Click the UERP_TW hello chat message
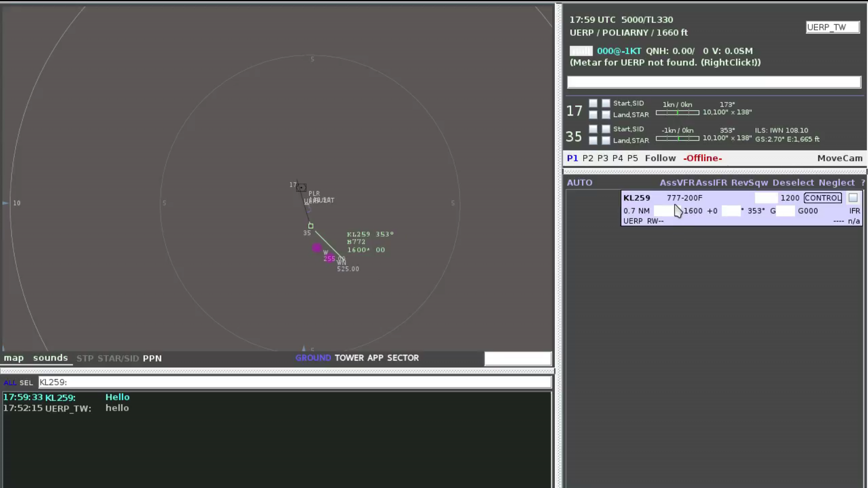 66,408
